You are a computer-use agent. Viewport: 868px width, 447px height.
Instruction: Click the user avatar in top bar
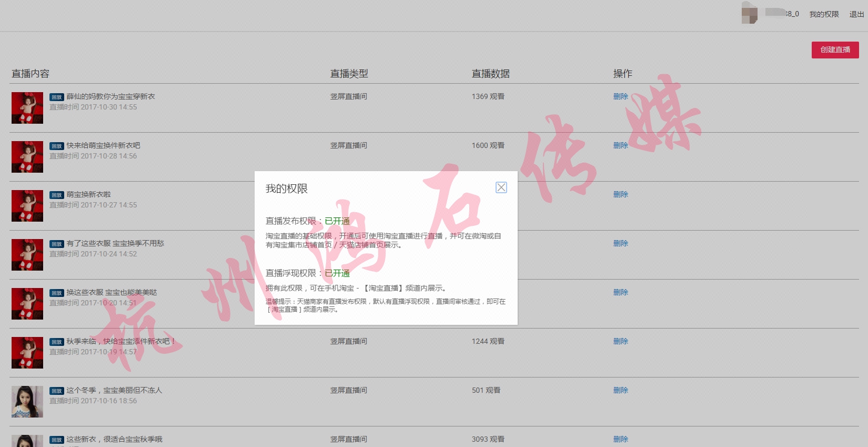[x=749, y=13]
